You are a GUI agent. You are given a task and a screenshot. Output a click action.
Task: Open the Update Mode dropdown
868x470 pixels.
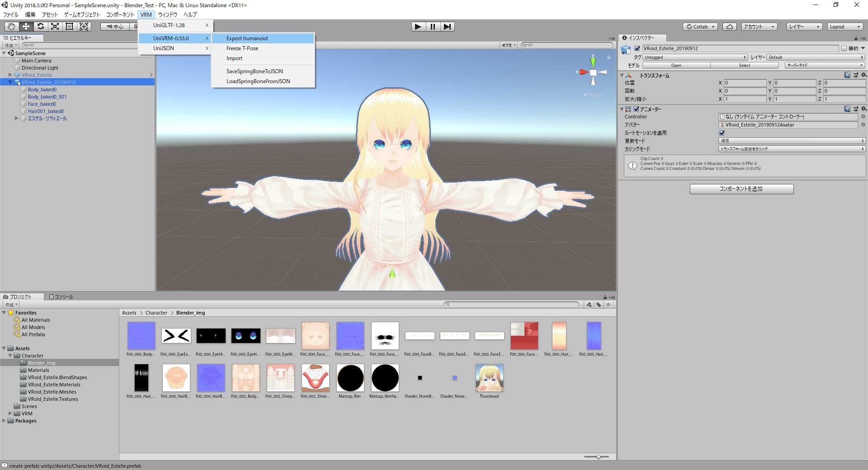point(792,141)
